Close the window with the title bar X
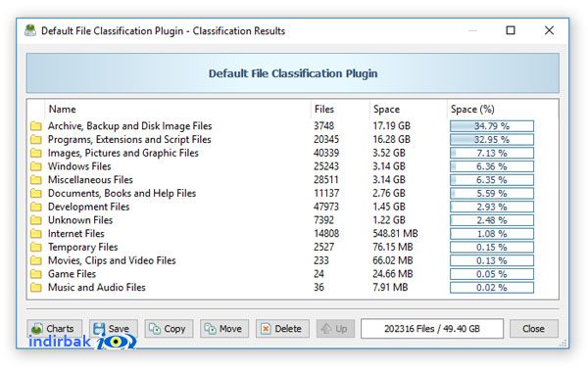 (x=549, y=30)
